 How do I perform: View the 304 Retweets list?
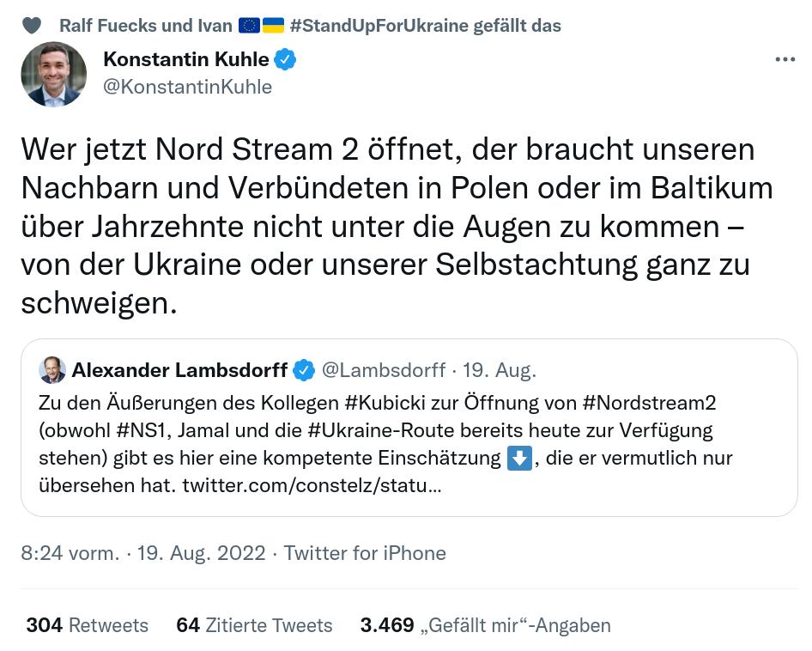(x=87, y=625)
